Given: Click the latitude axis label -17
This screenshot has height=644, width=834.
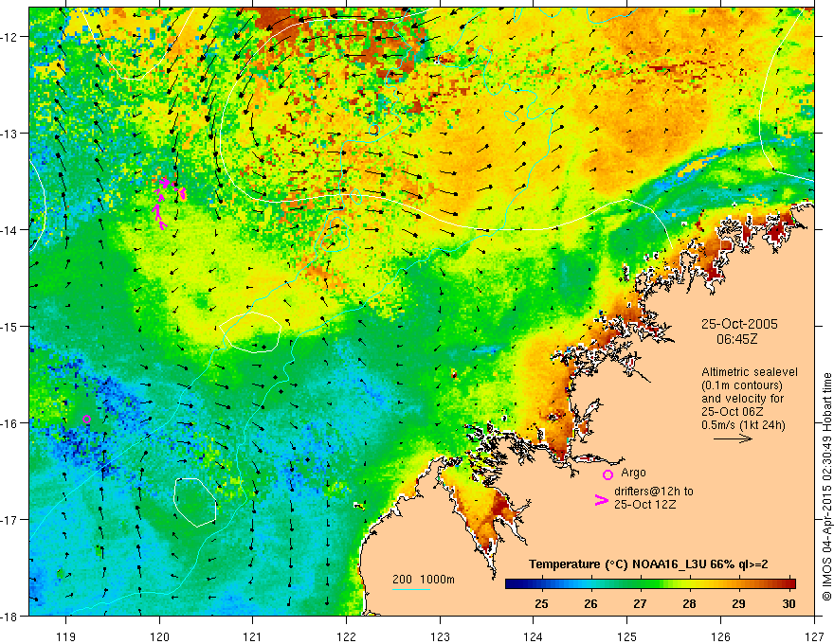Looking at the screenshot, I should point(9,520).
